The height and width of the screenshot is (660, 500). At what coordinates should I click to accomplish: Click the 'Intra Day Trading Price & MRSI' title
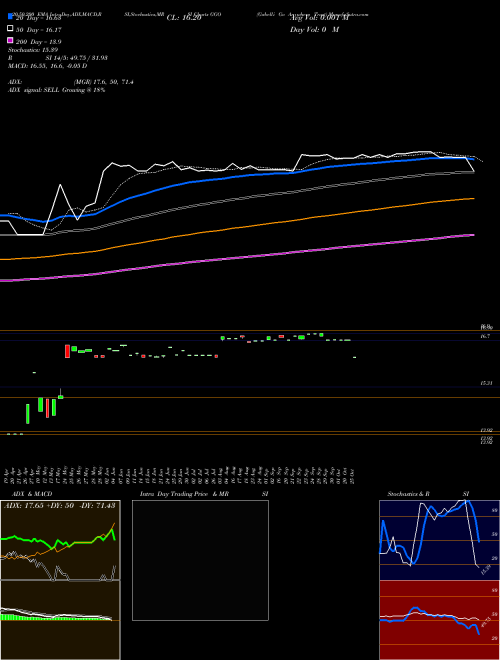(x=204, y=494)
